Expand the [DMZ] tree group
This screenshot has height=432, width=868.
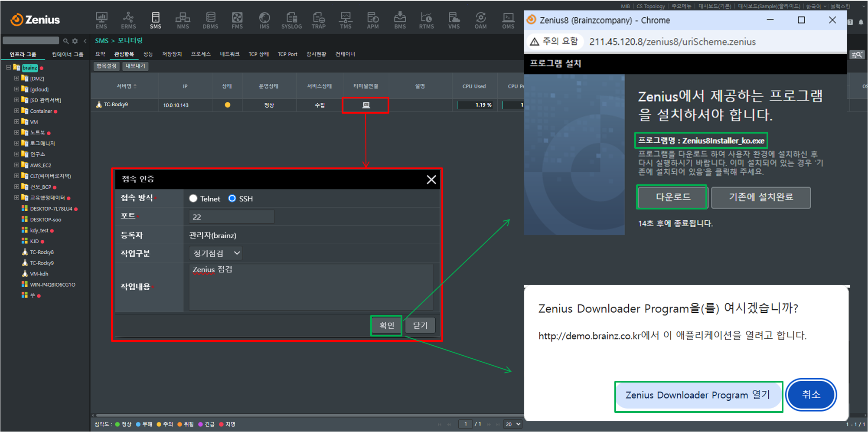[16, 79]
